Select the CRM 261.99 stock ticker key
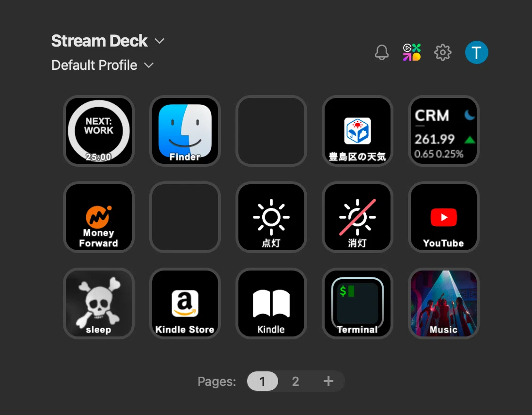532x415 pixels. point(443,131)
